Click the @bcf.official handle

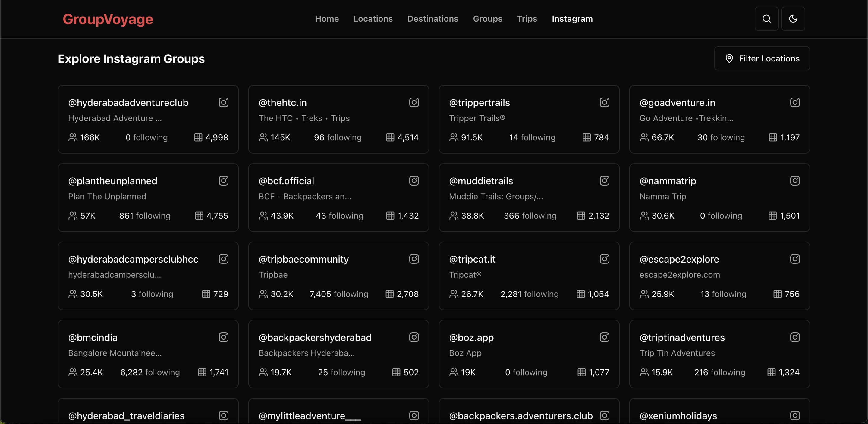[x=286, y=181]
